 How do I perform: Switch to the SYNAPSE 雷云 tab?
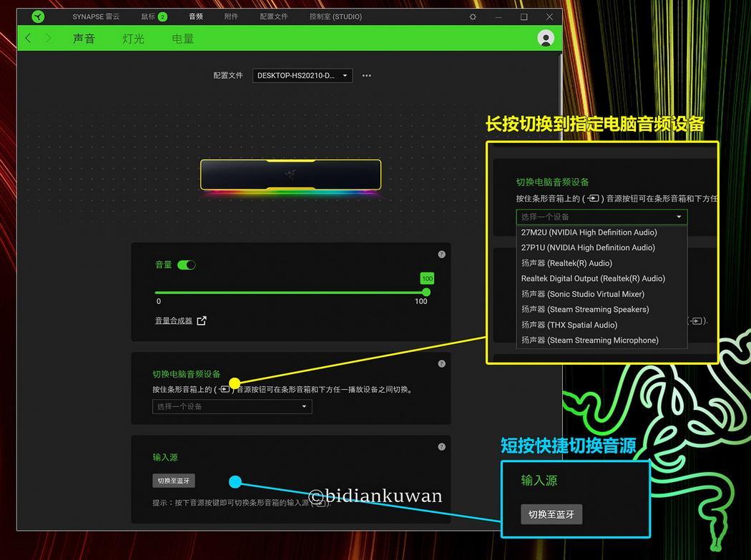(96, 16)
